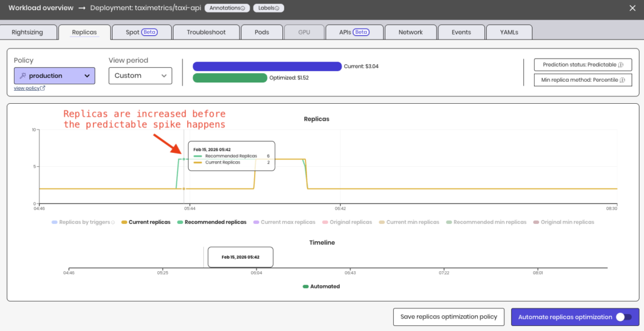Click the green Optimized cost bar

pos(230,78)
